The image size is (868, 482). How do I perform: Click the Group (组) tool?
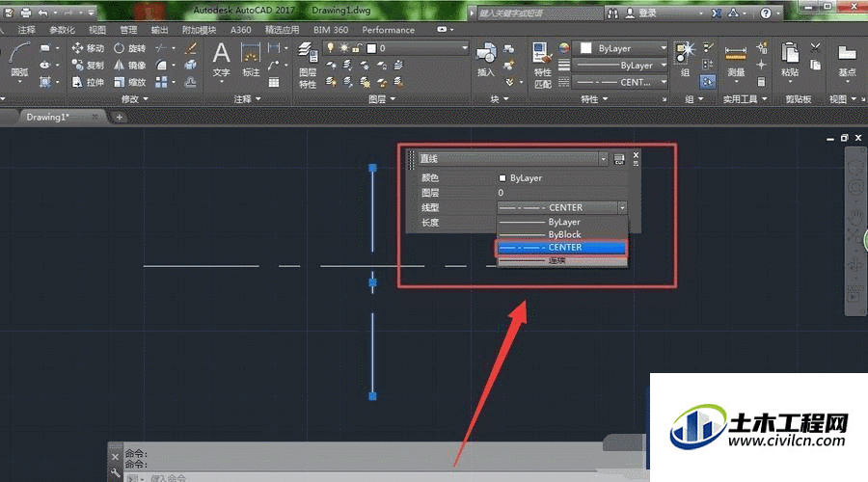coord(685,58)
